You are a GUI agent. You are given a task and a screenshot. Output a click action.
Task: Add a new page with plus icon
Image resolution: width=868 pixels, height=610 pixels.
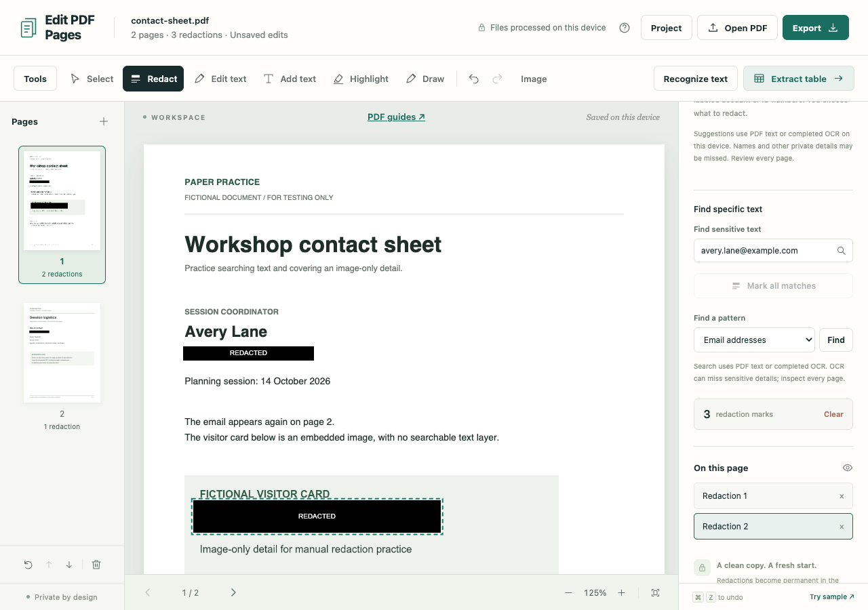(104, 121)
